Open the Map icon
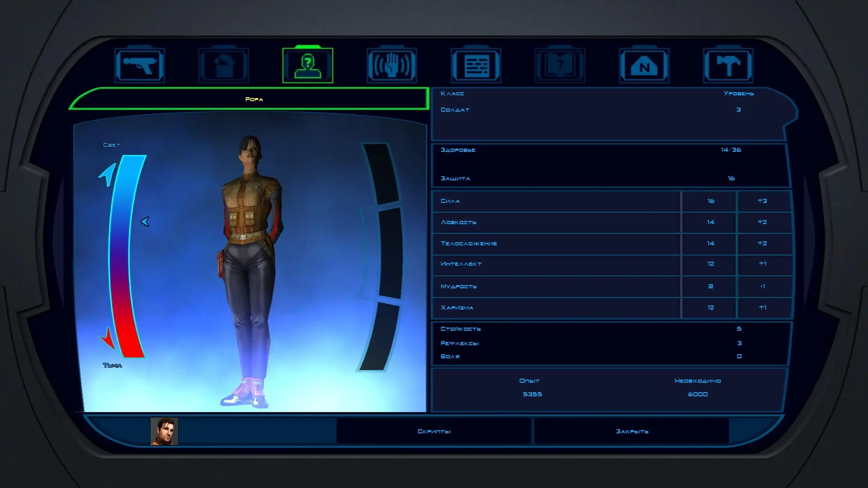The width and height of the screenshot is (868, 488). pos(644,66)
